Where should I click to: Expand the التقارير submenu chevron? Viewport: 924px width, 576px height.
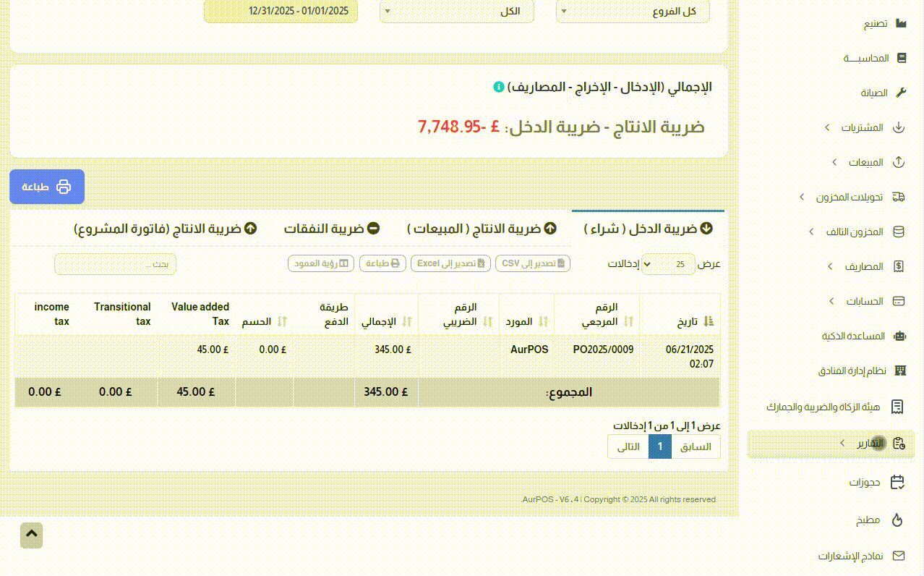[842, 443]
